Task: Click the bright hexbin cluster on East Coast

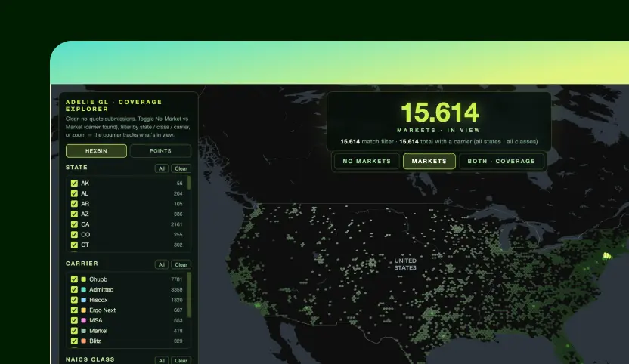Action: point(607,256)
